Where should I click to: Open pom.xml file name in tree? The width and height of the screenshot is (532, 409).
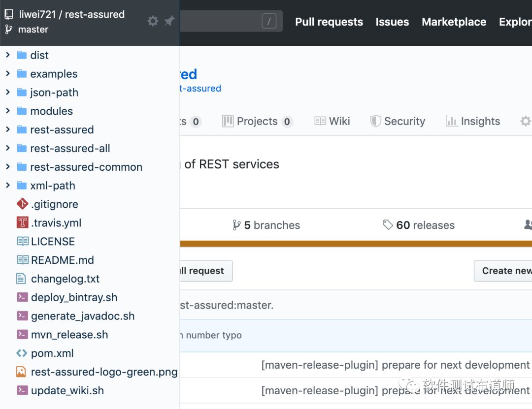[x=52, y=353]
